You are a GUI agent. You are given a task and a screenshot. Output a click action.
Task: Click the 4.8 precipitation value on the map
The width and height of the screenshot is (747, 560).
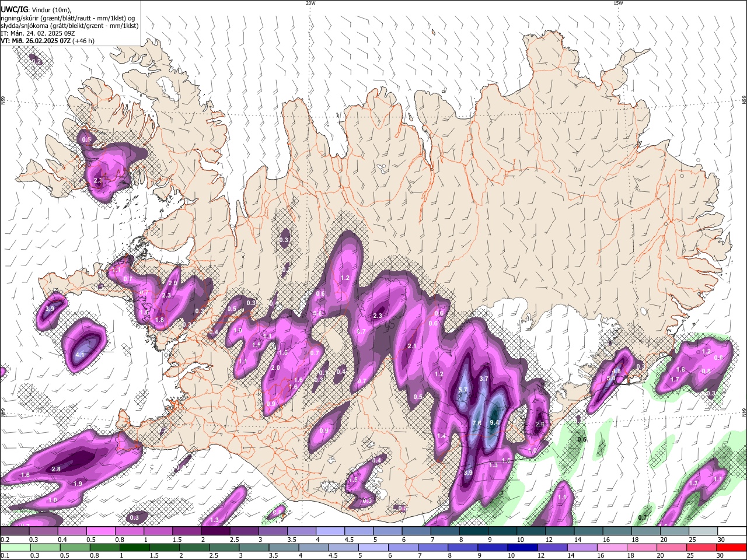click(x=616, y=371)
